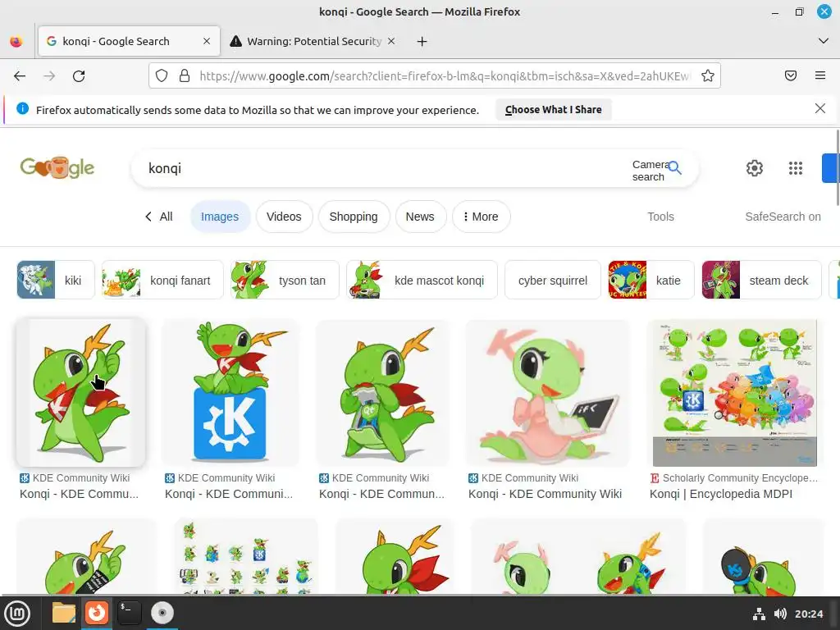This screenshot has width=840, height=630.
Task: Select the katie suggestion chip
Action: click(651, 280)
